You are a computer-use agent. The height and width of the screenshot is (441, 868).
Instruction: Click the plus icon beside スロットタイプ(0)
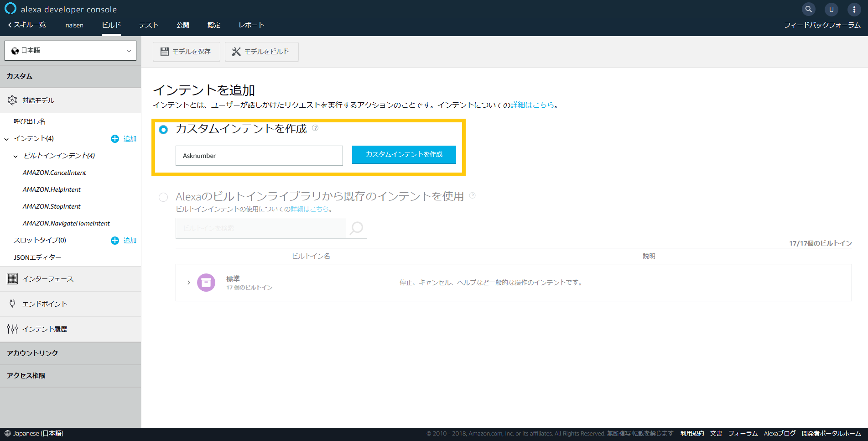click(115, 241)
